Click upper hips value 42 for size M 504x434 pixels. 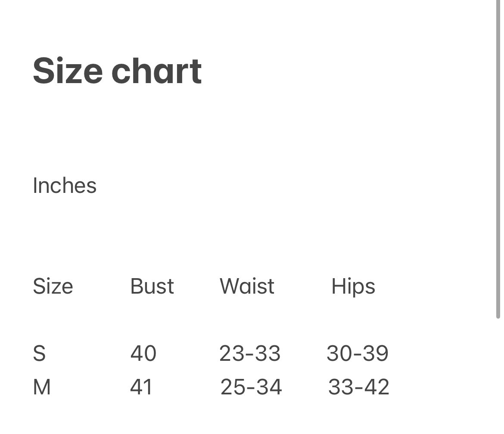click(377, 387)
